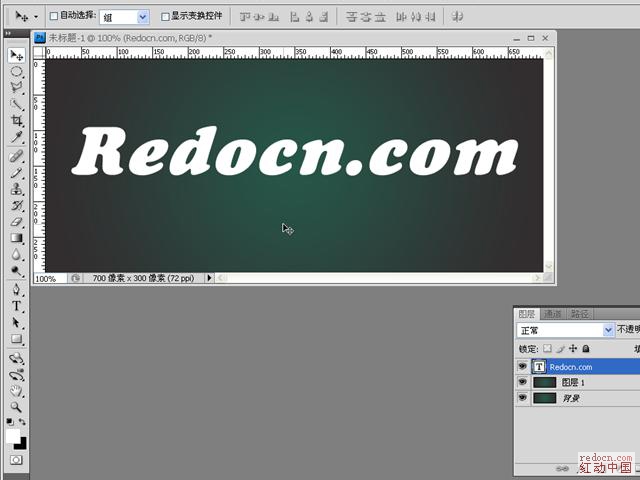The width and height of the screenshot is (640, 480).
Task: Open the status bar info arrow menu
Action: click(209, 278)
